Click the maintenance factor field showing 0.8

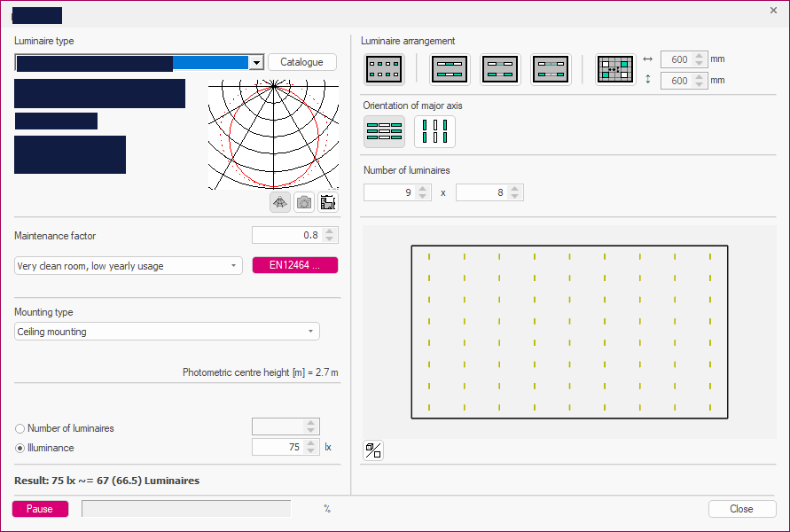tap(288, 235)
